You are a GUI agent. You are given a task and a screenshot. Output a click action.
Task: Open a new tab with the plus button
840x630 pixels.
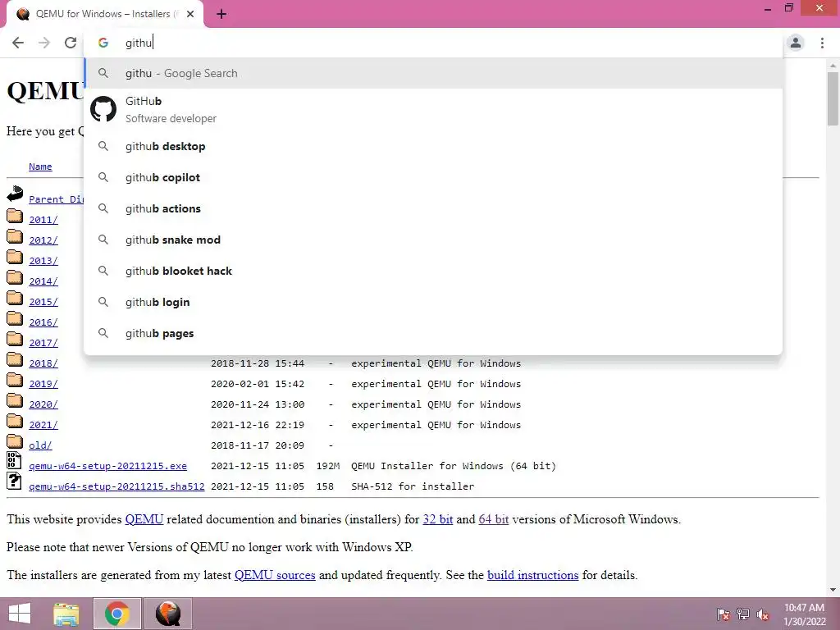[x=221, y=14]
